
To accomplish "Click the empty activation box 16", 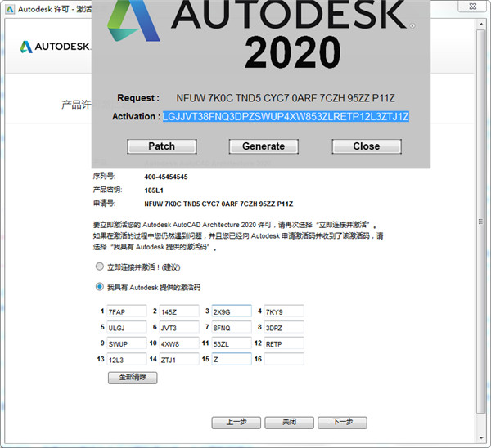I will [x=283, y=359].
